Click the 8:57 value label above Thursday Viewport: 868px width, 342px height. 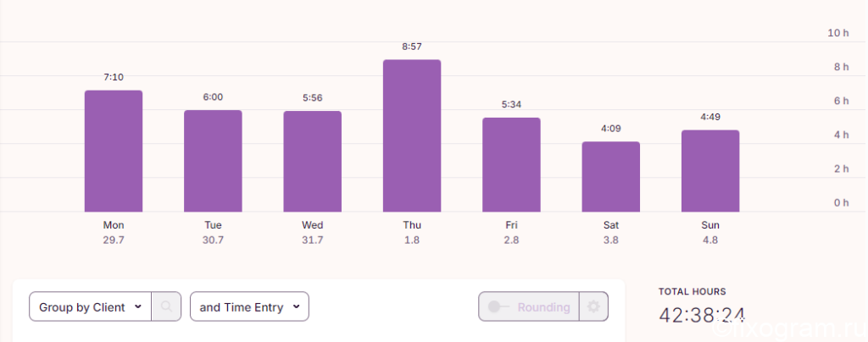pos(412,47)
